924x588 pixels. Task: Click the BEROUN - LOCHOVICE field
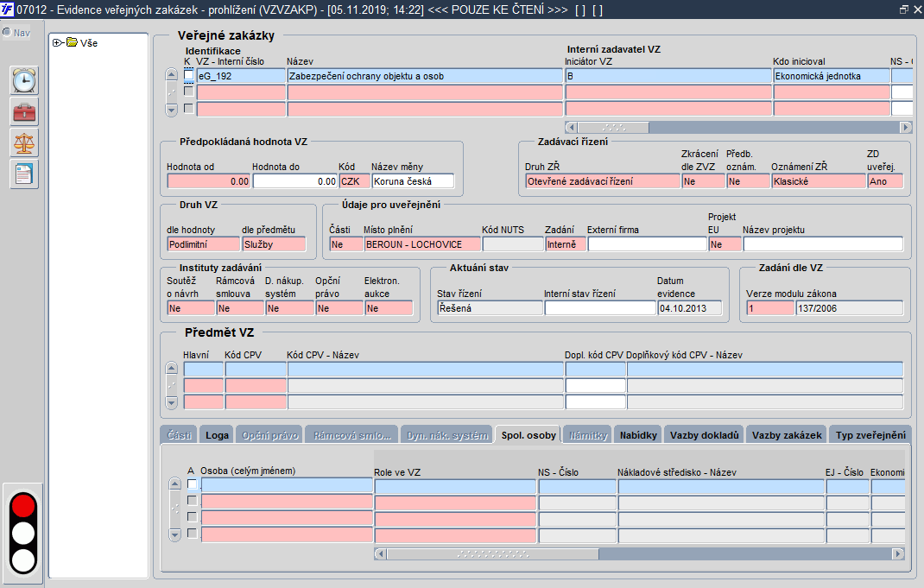tap(422, 244)
